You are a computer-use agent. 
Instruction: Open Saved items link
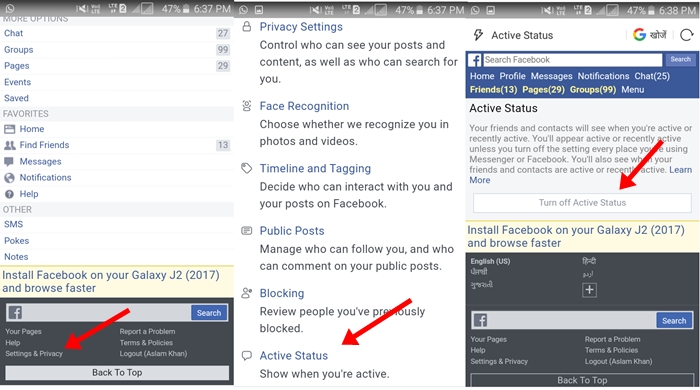16,98
